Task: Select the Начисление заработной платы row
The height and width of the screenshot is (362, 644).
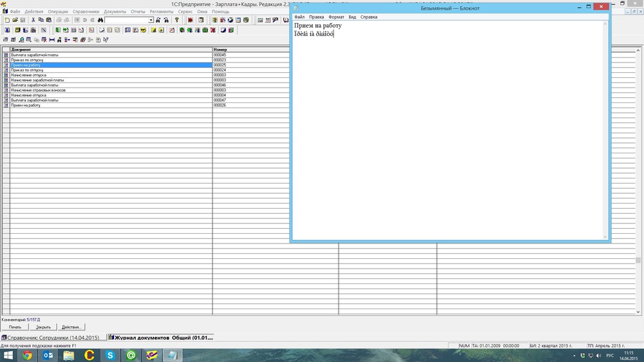Action: (x=111, y=80)
